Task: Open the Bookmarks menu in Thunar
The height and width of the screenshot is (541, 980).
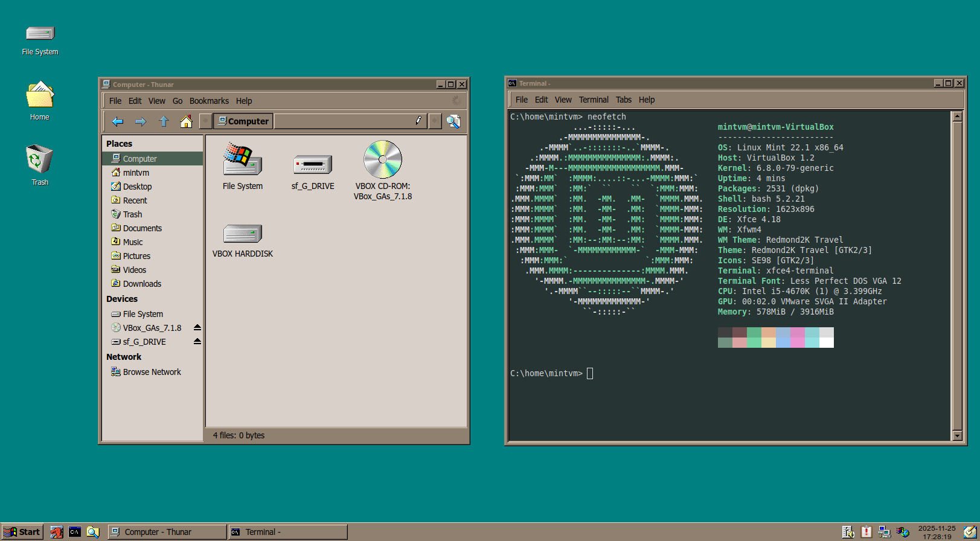Action: (209, 101)
